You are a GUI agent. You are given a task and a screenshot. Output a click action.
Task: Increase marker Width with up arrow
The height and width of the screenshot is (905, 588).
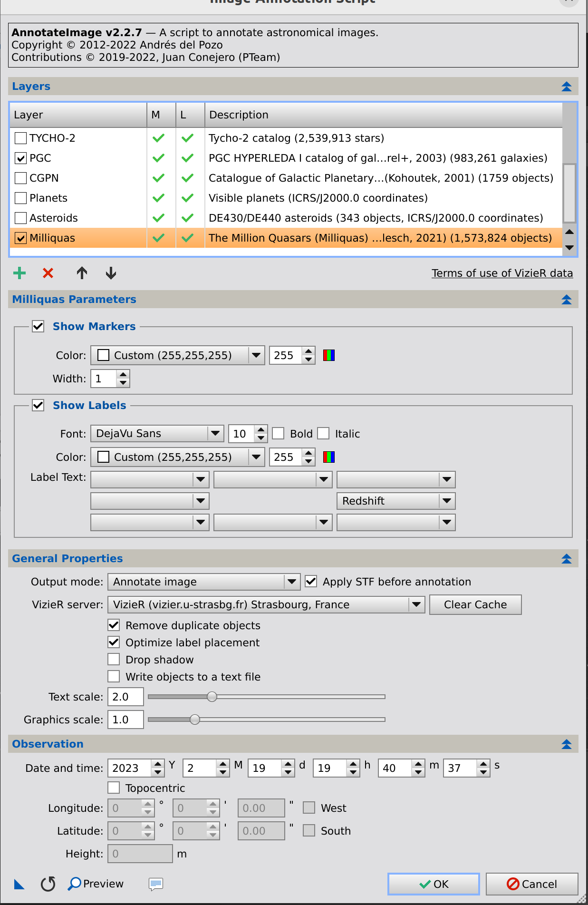[123, 375]
